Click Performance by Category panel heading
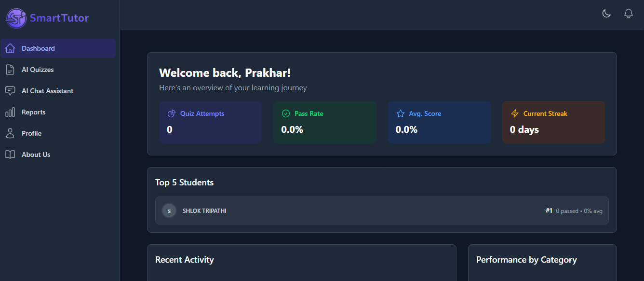Viewport: 644px width, 281px height. 526,260
